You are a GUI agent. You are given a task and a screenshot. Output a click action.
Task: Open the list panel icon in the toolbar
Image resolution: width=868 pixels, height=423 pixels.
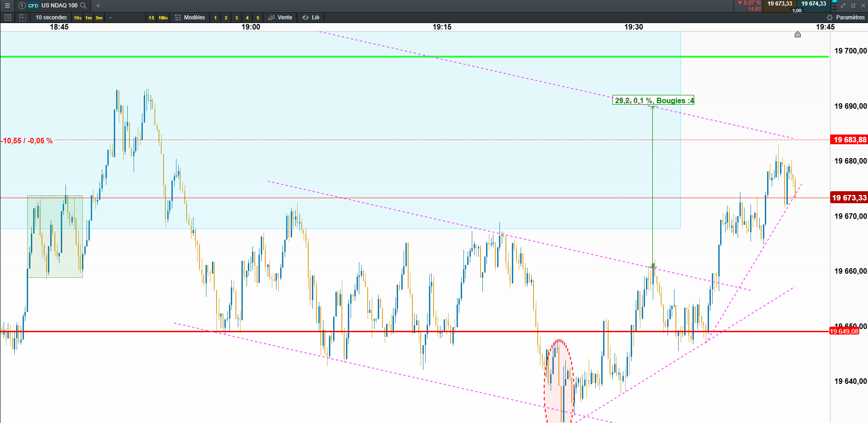7,18
